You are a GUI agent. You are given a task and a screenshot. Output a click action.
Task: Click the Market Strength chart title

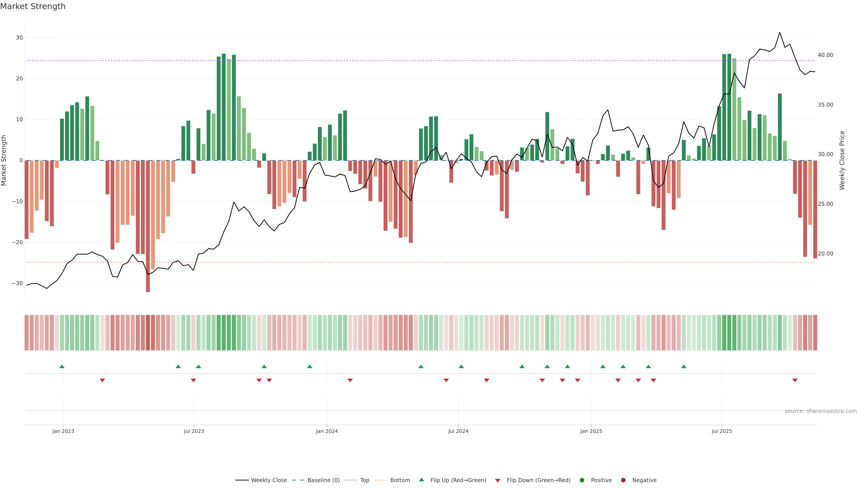click(x=33, y=6)
